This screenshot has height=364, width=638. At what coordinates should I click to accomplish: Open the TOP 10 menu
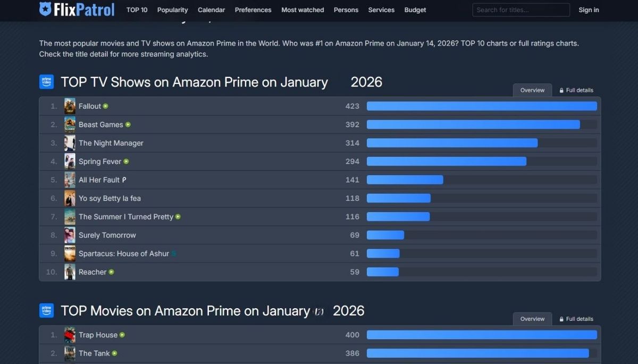137,10
